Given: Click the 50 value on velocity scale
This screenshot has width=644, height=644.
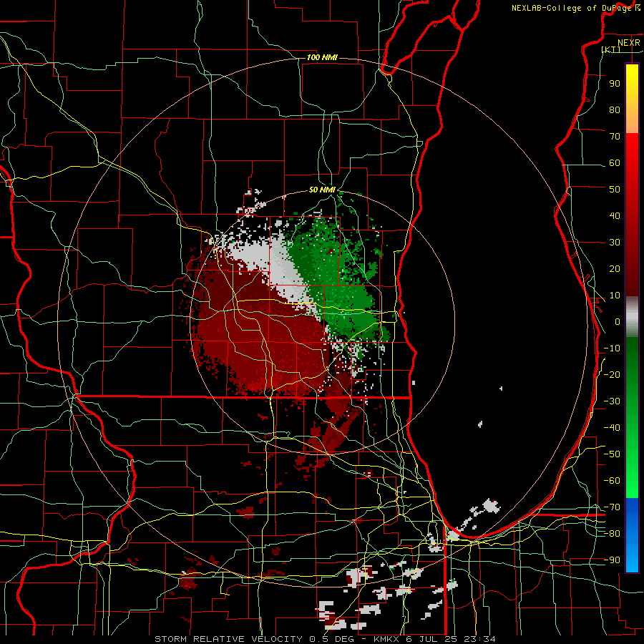Looking at the screenshot, I should point(615,190).
